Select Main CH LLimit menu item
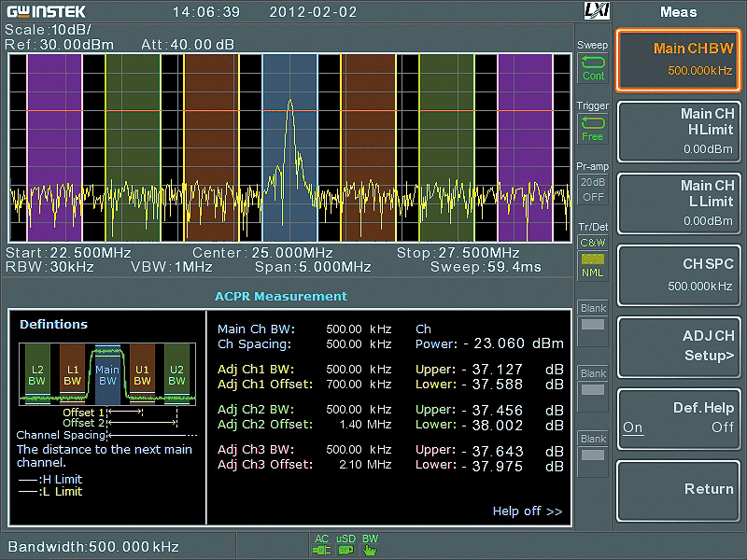Image resolution: width=747 pixels, height=560 pixels. pyautogui.click(x=679, y=203)
